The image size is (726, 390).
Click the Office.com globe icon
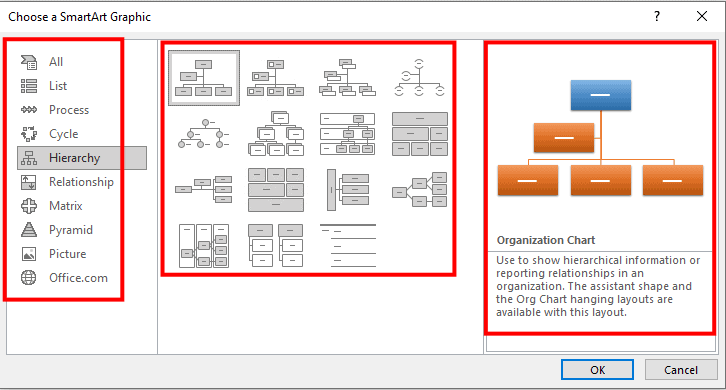29,278
